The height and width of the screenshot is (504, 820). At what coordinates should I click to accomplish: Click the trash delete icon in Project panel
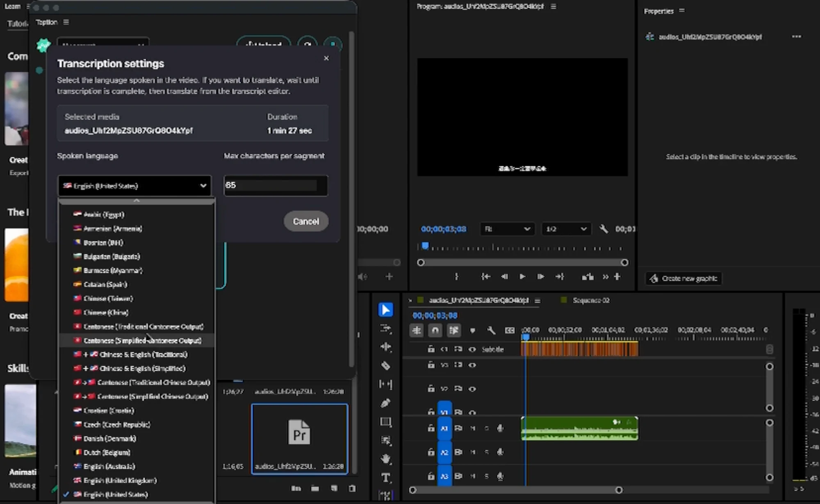coord(352,488)
